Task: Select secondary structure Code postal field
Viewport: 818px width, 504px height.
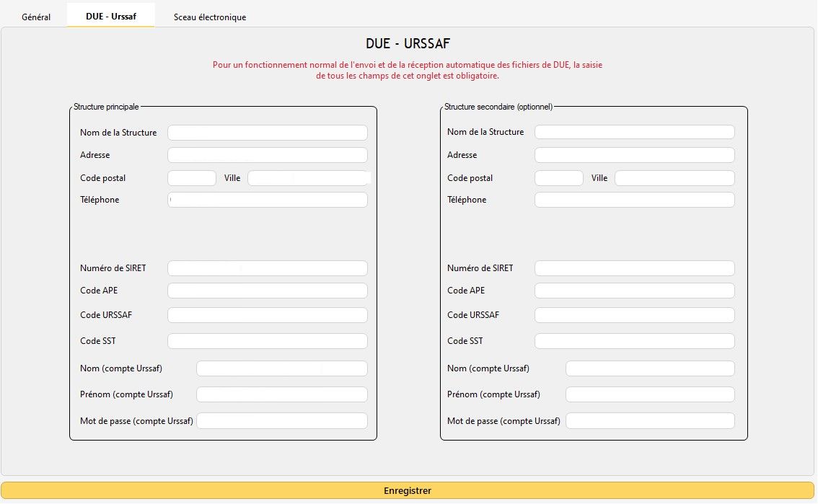Action: point(558,178)
